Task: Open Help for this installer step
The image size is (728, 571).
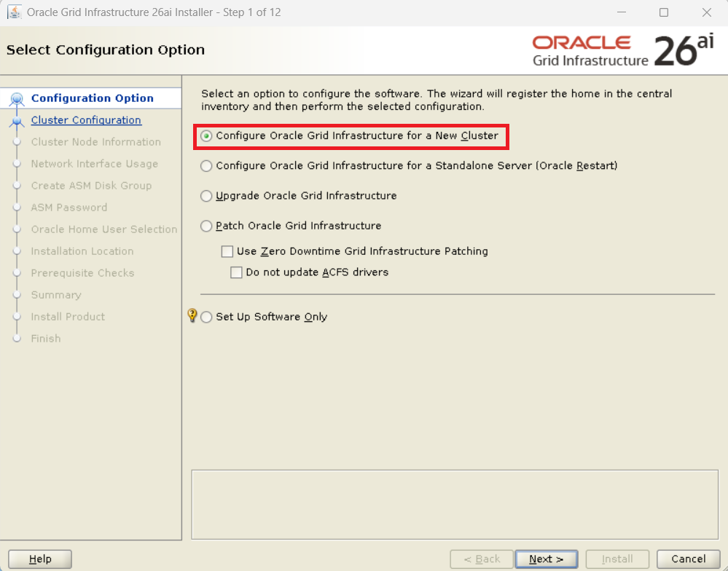Action: [40, 559]
